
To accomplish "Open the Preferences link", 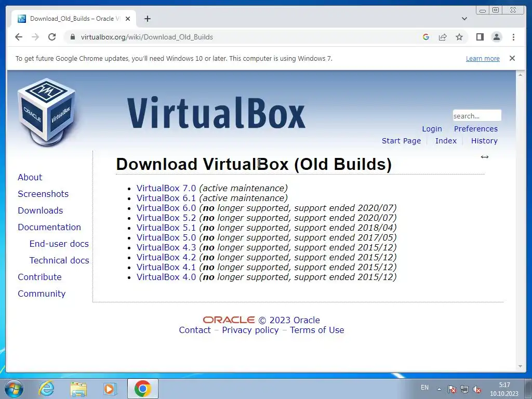I will click(476, 129).
